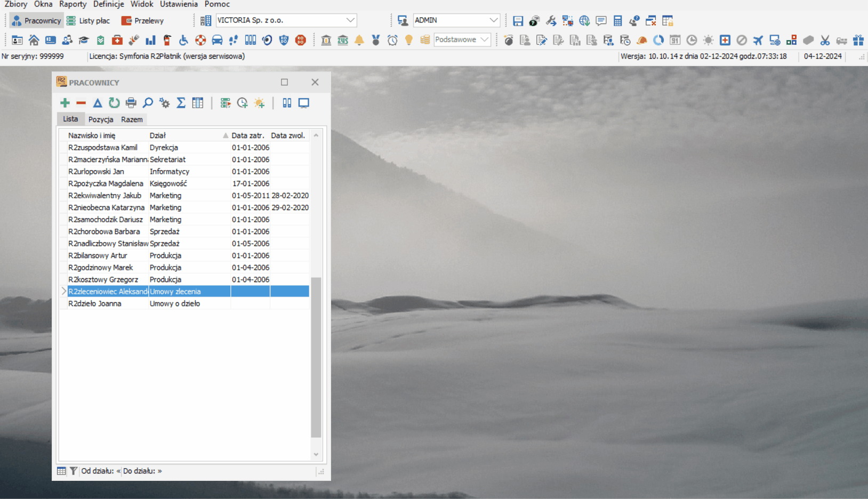
Task: Click the lifebuoy icon
Action: click(x=200, y=40)
